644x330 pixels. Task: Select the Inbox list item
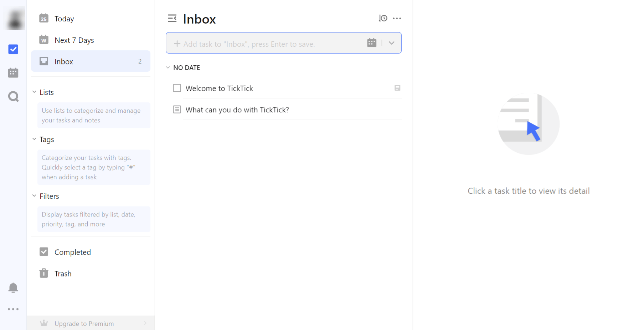[x=91, y=61]
